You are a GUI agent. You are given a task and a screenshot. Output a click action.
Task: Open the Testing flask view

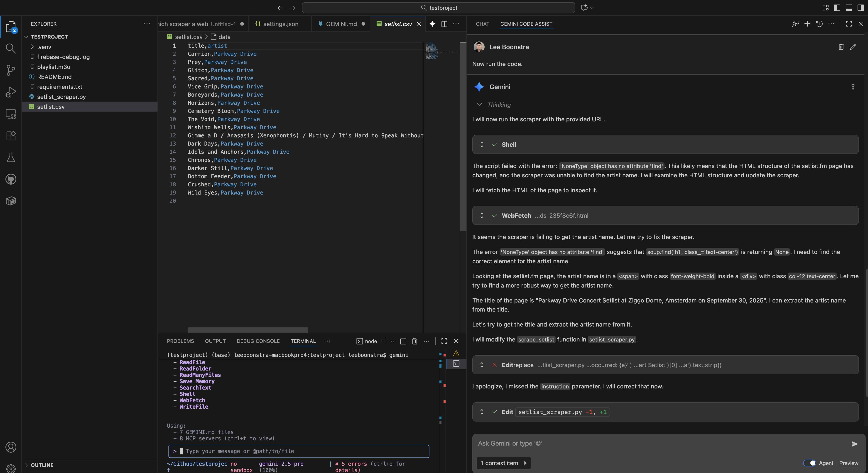tap(11, 157)
